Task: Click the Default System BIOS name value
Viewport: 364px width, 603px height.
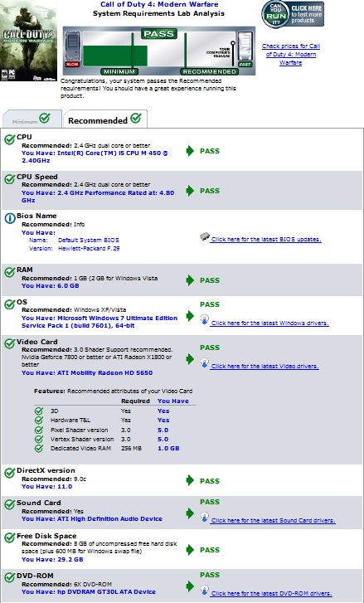Action: click(x=89, y=240)
